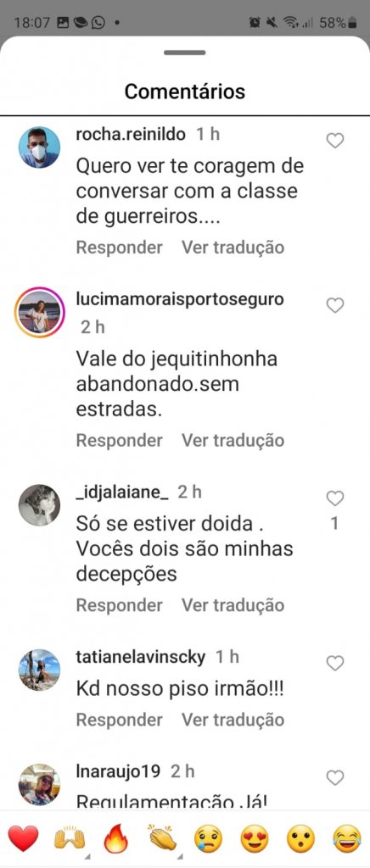Open lucimamoraisportoseguro's story avatar
The width and height of the screenshot is (370, 868).
coord(39,312)
